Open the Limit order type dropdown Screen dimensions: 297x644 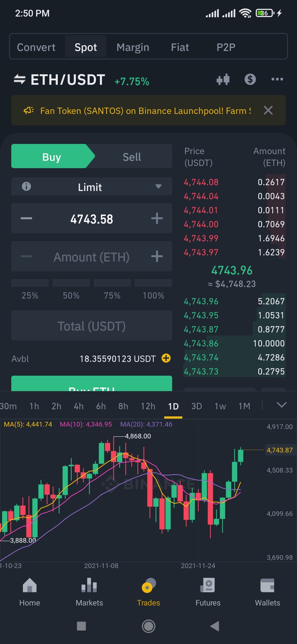click(x=92, y=186)
